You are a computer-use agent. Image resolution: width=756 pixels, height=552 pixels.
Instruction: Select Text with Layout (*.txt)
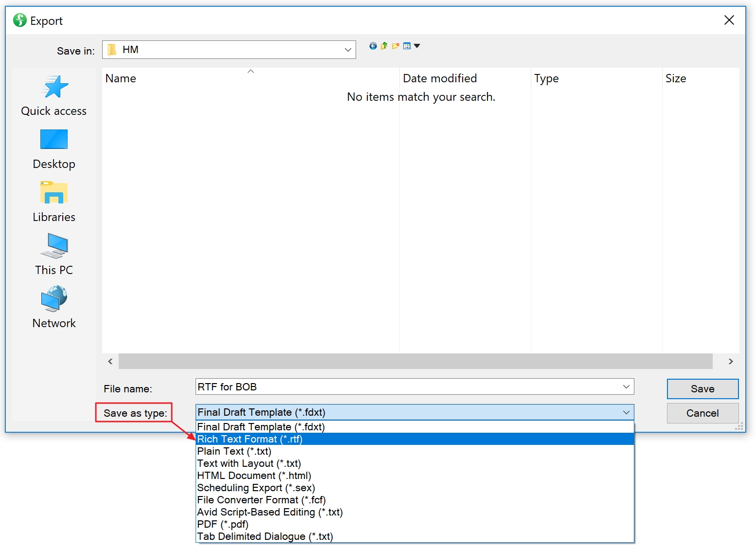point(415,463)
